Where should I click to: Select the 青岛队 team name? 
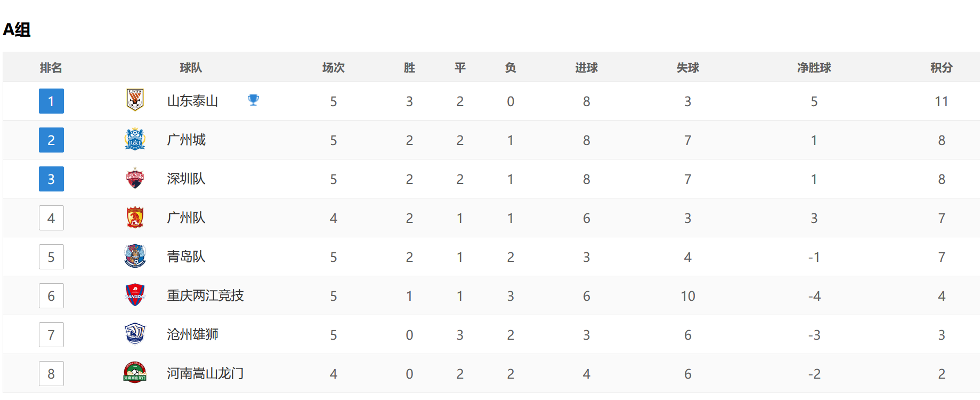pyautogui.click(x=186, y=257)
